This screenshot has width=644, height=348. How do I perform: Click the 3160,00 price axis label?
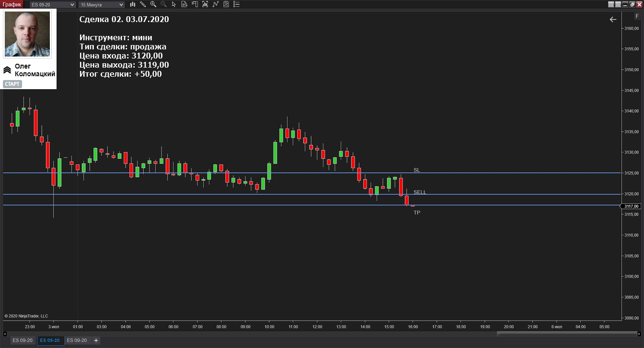[x=632, y=28]
